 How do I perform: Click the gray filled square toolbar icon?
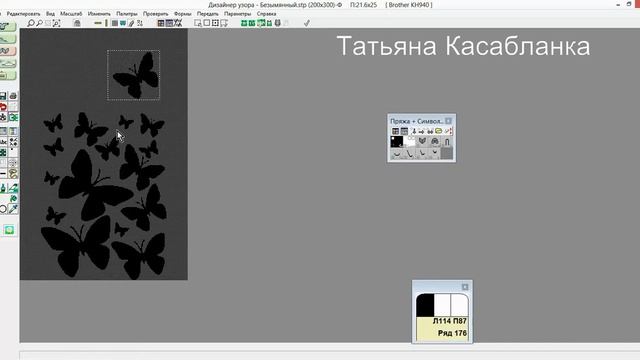point(115,23)
